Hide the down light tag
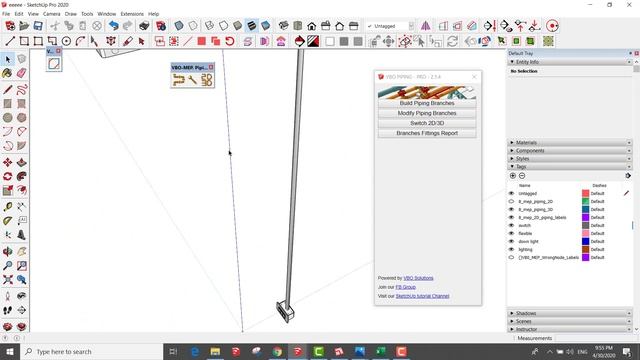The height and width of the screenshot is (360, 640). point(511,242)
